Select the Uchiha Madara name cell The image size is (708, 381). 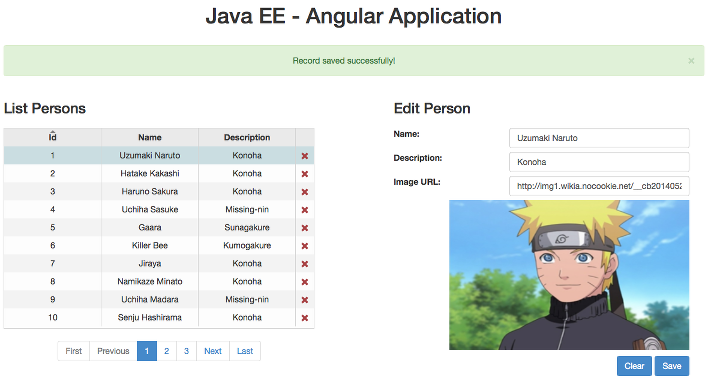tap(150, 299)
